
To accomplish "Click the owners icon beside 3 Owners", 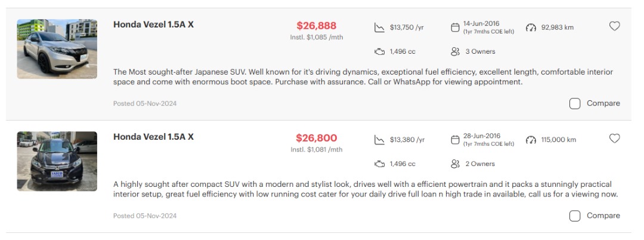I will 455,51.
